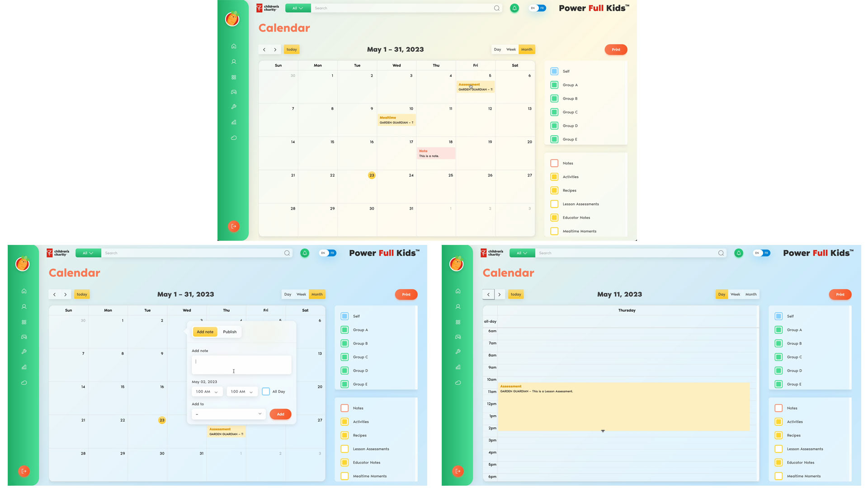Switch the EN/FR language toggle in the day-view screen
Image resolution: width=868 pixels, height=488 pixels.
click(762, 253)
